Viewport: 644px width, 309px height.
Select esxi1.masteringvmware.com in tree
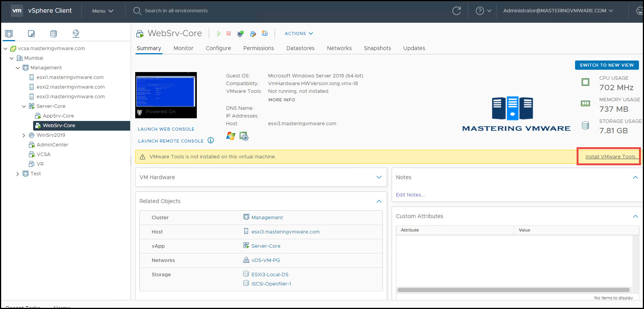(x=70, y=77)
